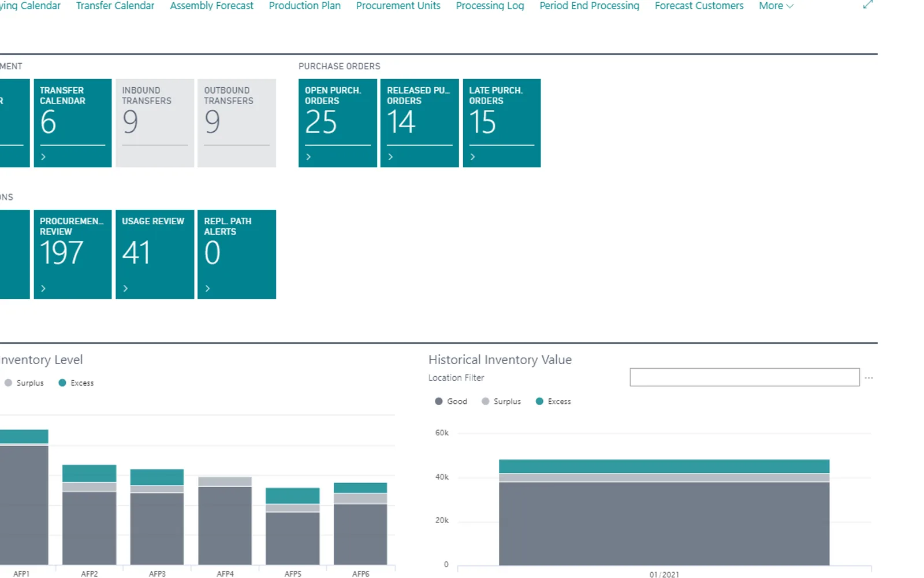Click chevron arrow on Open Purch. Orders tile
Image resolution: width=924 pixels, height=578 pixels.
(x=308, y=157)
